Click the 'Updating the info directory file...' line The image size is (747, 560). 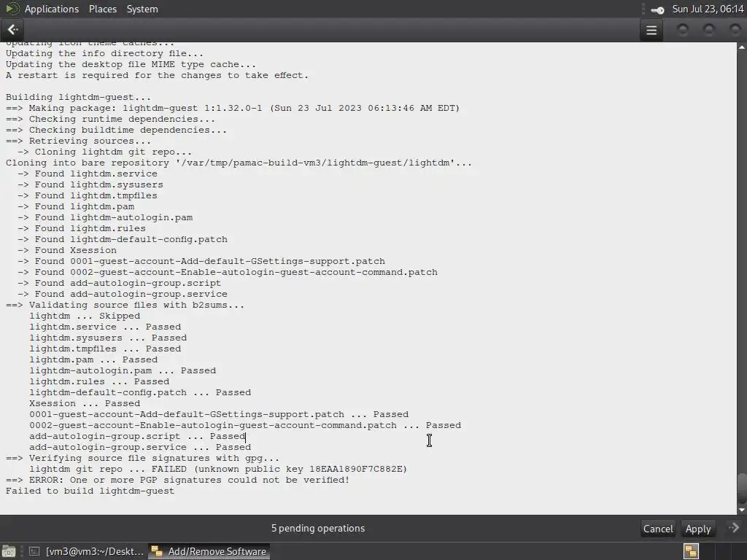[104, 53]
